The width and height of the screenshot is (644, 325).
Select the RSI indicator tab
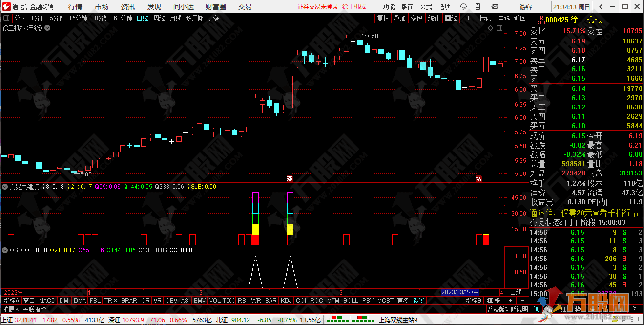pos(242,301)
